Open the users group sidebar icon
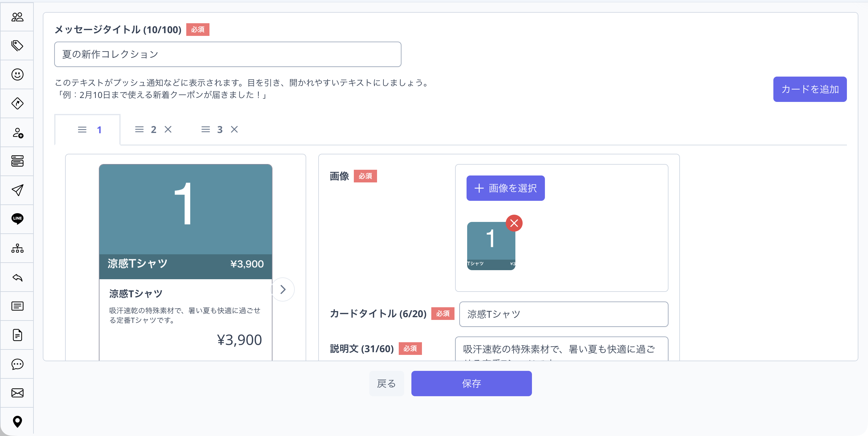This screenshot has height=436, width=868. pyautogui.click(x=17, y=17)
